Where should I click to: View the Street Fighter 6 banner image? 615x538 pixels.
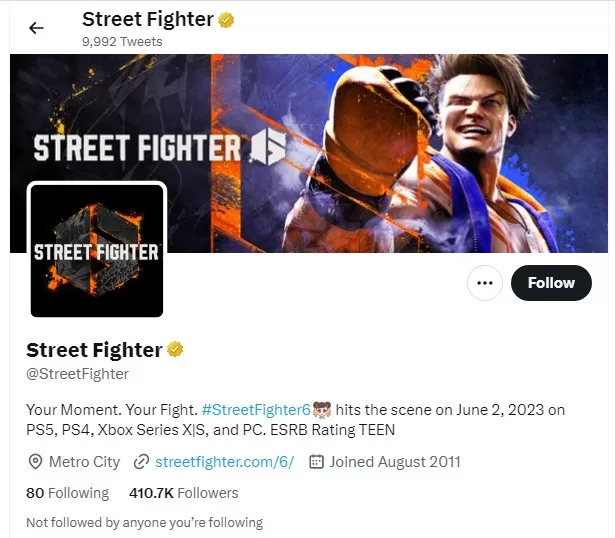[x=309, y=153]
